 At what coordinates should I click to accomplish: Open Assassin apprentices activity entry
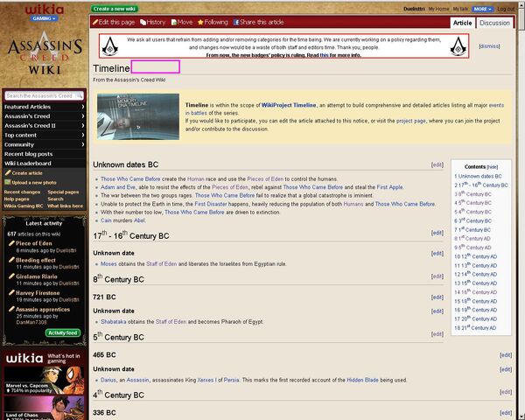coord(43,310)
